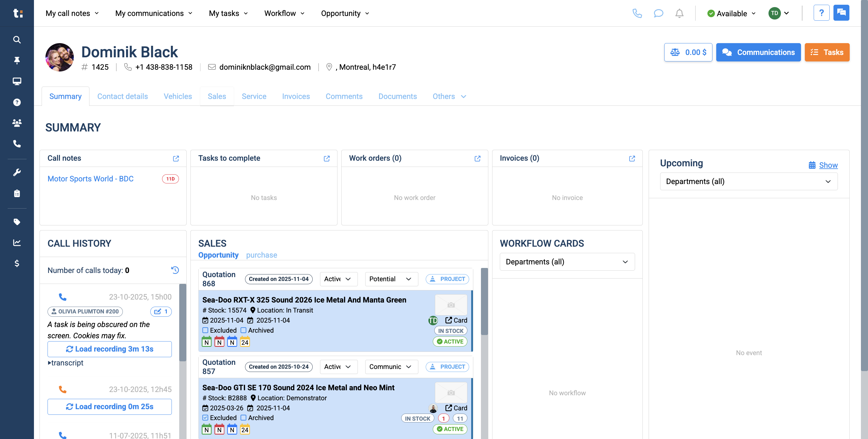The height and width of the screenshot is (439, 868).
Task: Expand the transcript disclosure triangle
Action: pyautogui.click(x=50, y=363)
